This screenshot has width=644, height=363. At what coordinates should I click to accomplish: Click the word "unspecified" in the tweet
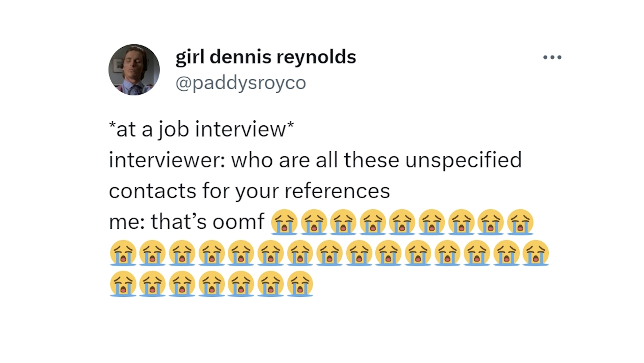pyautogui.click(x=464, y=161)
